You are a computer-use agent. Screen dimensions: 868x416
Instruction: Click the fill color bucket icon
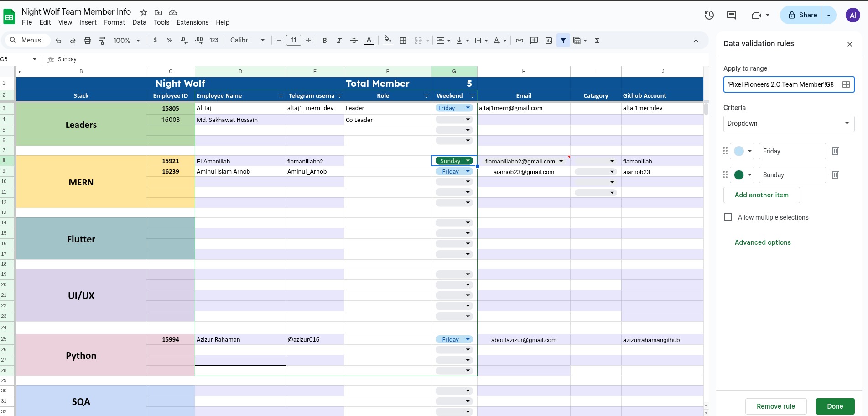click(387, 40)
